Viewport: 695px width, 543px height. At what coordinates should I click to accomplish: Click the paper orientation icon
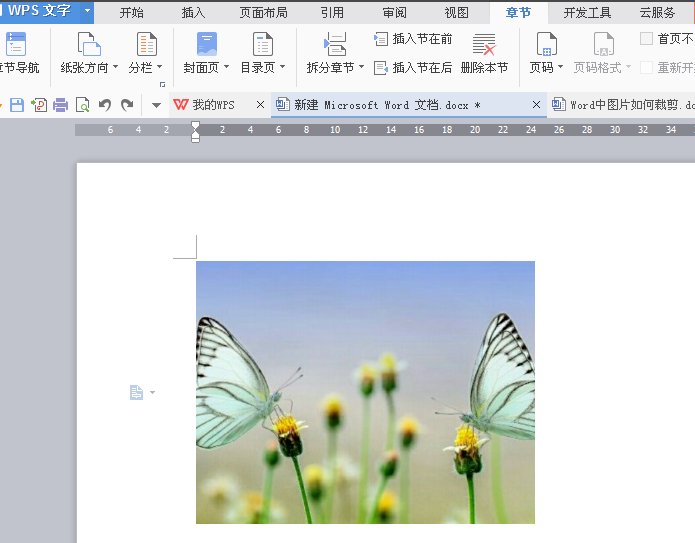89,44
